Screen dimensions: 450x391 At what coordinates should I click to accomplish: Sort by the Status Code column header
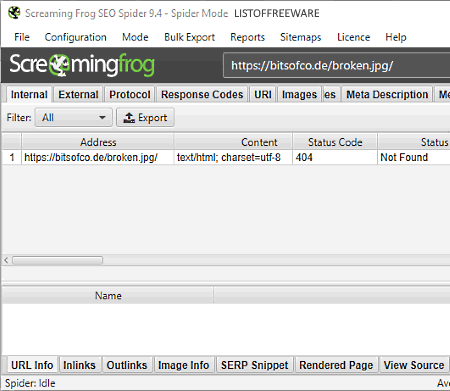pyautogui.click(x=335, y=142)
